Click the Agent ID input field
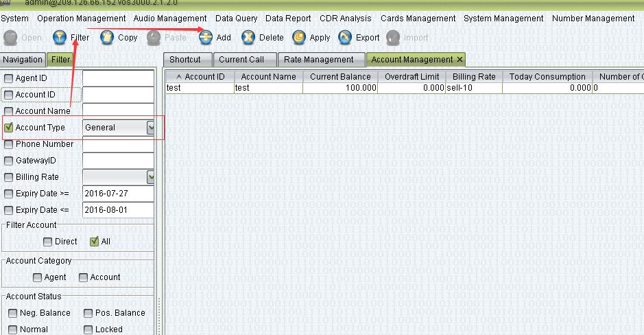The width and height of the screenshot is (644, 335). (x=118, y=78)
